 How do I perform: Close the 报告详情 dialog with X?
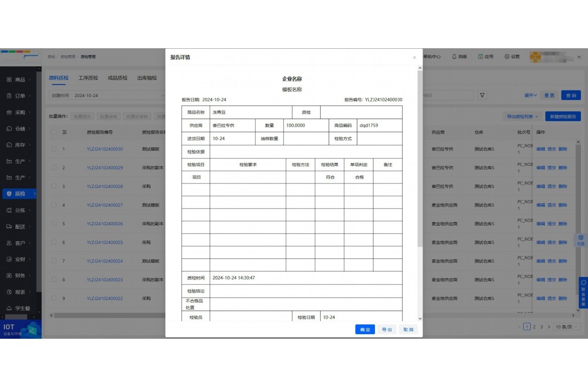[x=415, y=57]
